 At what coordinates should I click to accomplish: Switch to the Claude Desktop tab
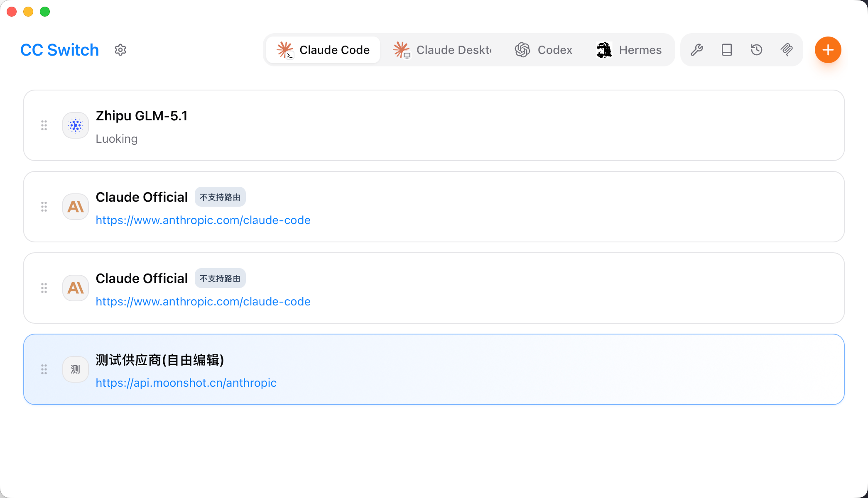442,50
